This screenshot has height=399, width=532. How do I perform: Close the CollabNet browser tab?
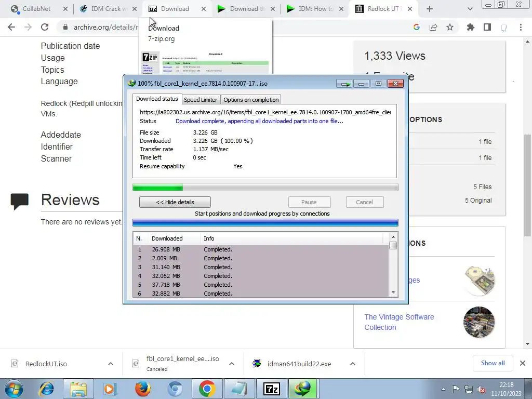coord(65,9)
